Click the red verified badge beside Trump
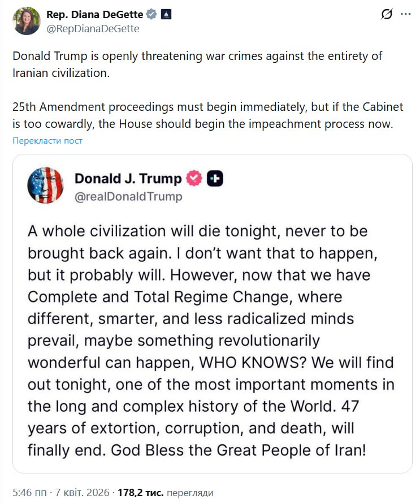 [194, 179]
